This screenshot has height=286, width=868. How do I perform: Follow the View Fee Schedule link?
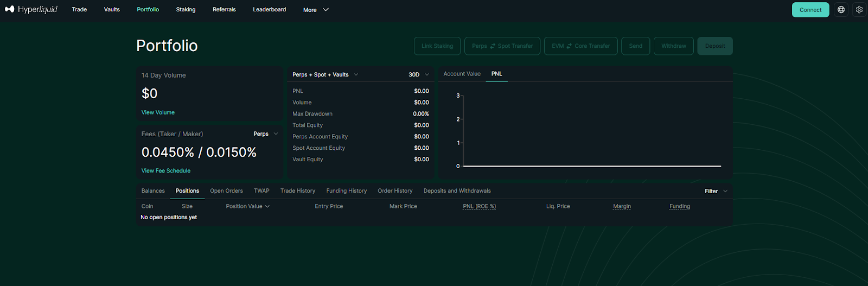pos(166,170)
